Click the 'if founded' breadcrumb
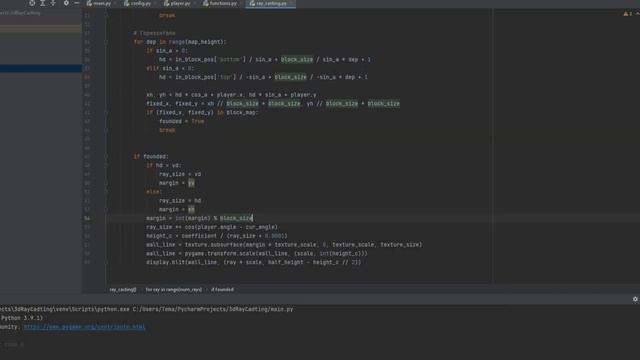The width and height of the screenshot is (640, 360). pyautogui.click(x=222, y=289)
